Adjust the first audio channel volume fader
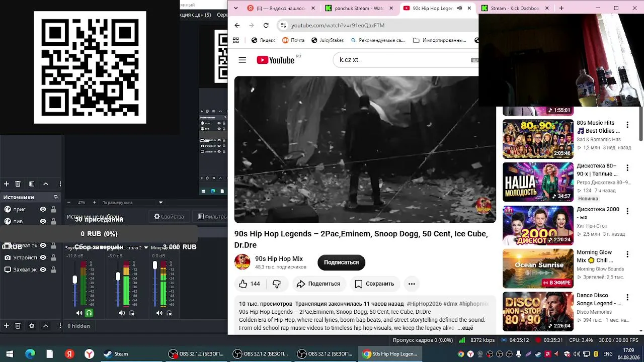Screen dimensions: 644x362 [75, 280]
